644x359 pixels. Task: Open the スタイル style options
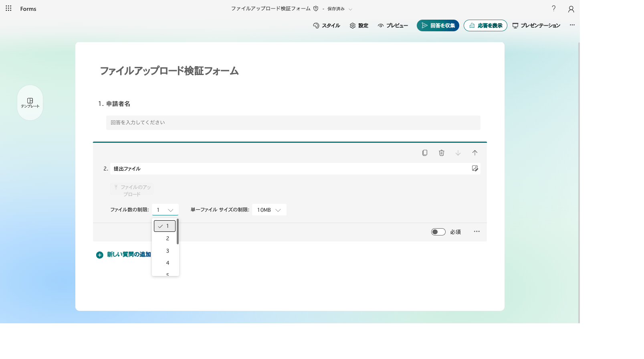coord(327,25)
